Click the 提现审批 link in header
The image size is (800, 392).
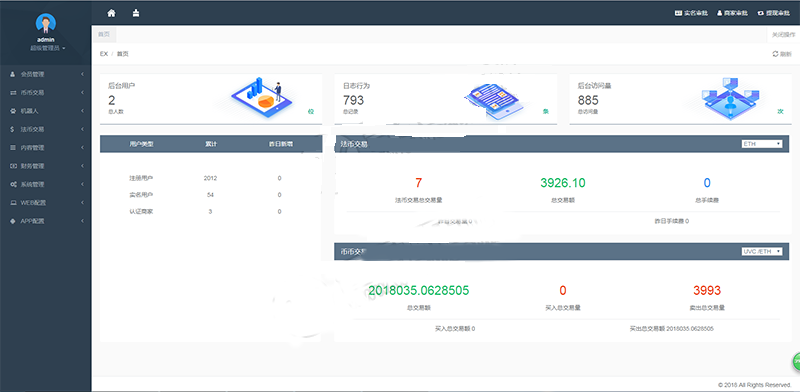[x=774, y=13]
